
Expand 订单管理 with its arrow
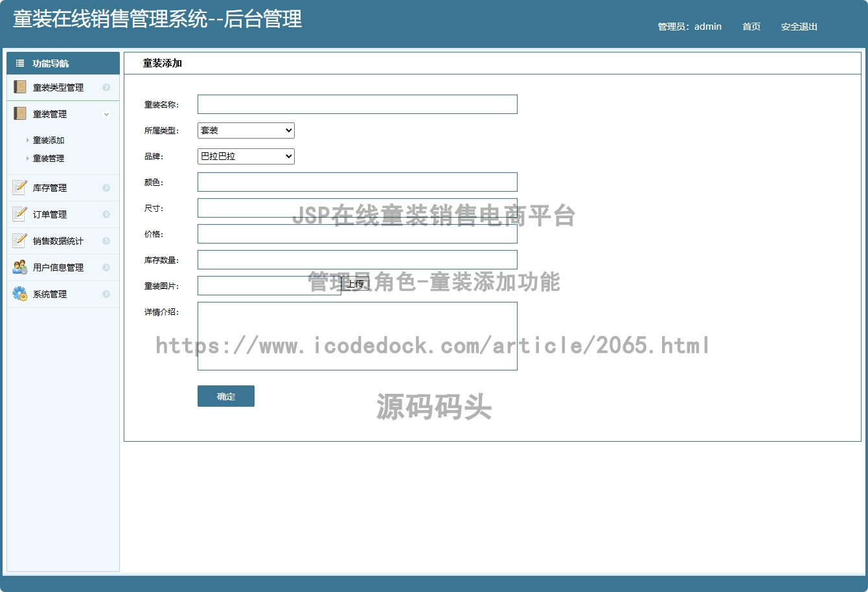(x=106, y=214)
